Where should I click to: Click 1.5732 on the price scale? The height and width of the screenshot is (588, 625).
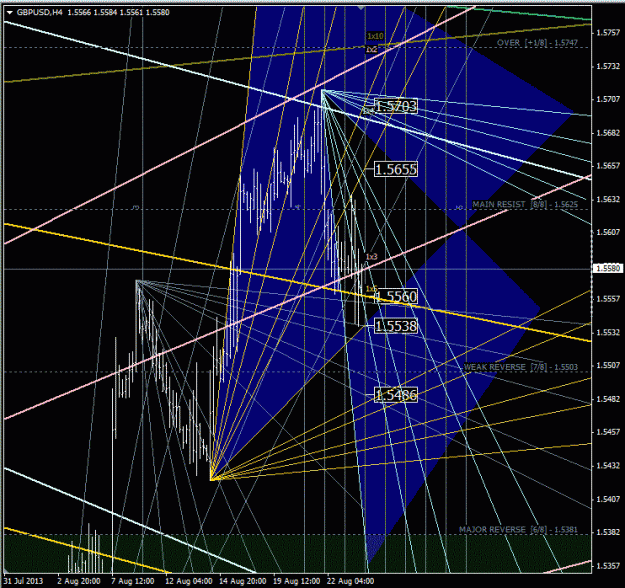pyautogui.click(x=608, y=66)
